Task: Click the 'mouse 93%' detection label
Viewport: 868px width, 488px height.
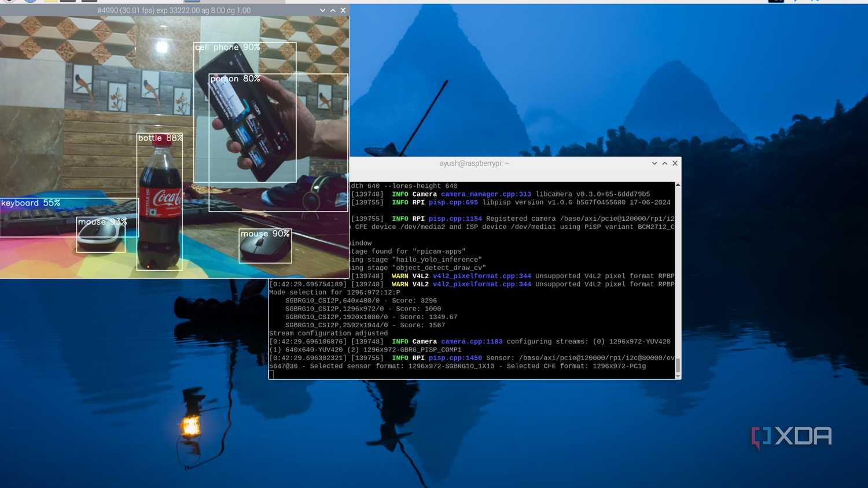Action: pos(102,222)
